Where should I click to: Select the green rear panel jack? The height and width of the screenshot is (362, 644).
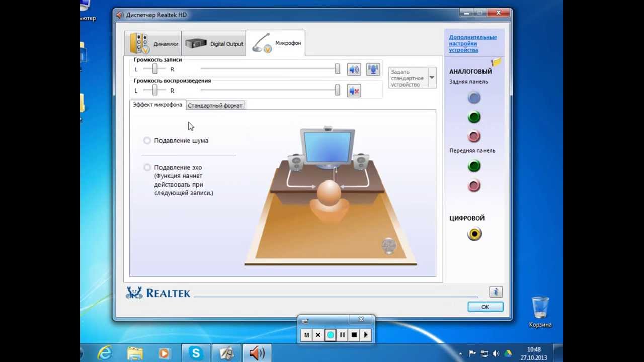474,117
